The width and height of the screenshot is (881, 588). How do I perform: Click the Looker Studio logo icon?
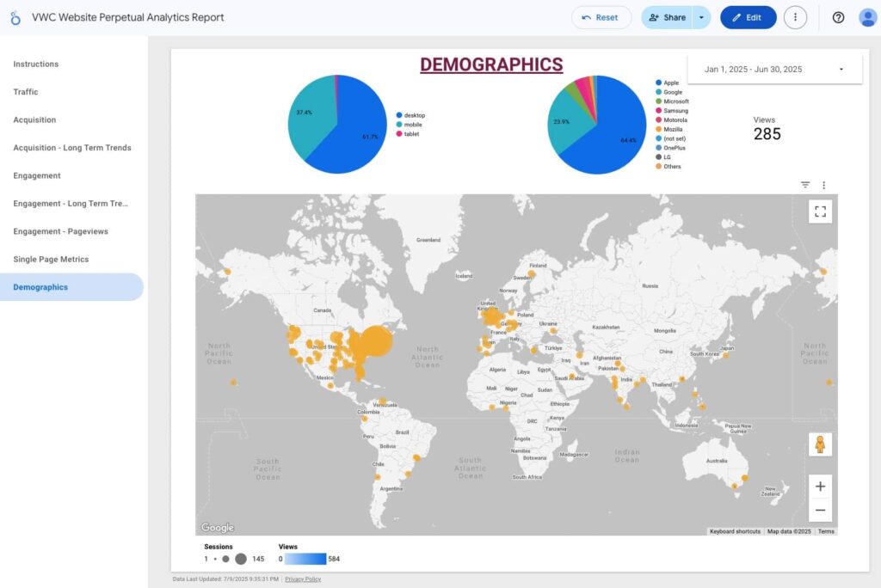(15, 18)
